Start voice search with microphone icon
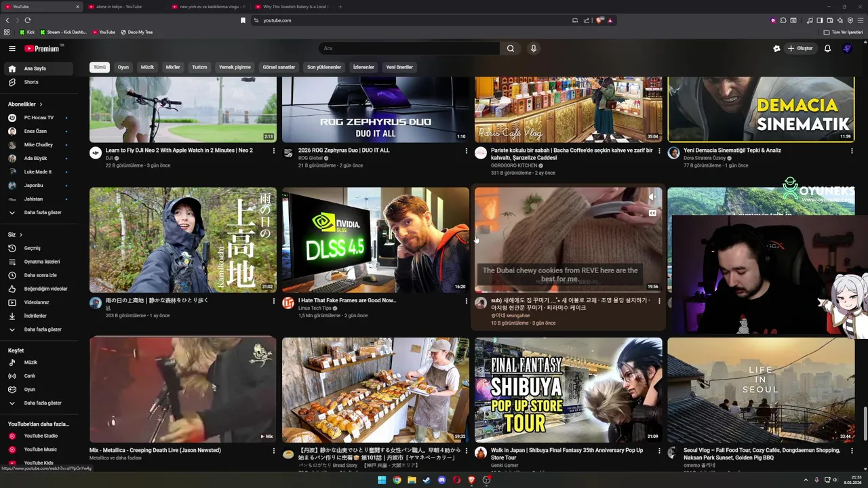 coord(534,49)
